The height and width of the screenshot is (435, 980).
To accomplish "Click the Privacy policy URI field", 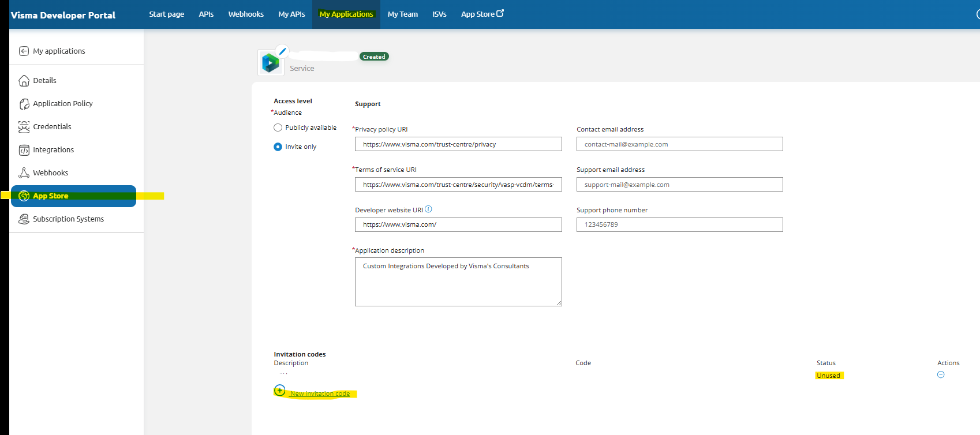I will point(458,144).
